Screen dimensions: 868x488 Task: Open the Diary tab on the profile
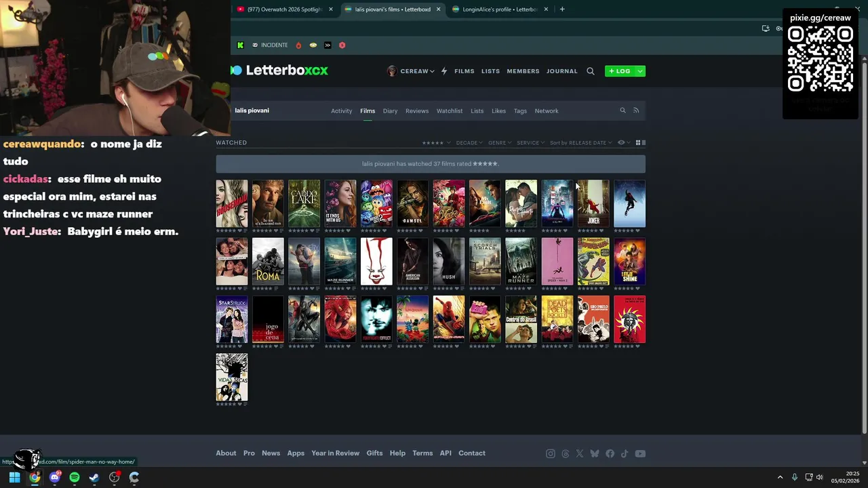(x=390, y=111)
